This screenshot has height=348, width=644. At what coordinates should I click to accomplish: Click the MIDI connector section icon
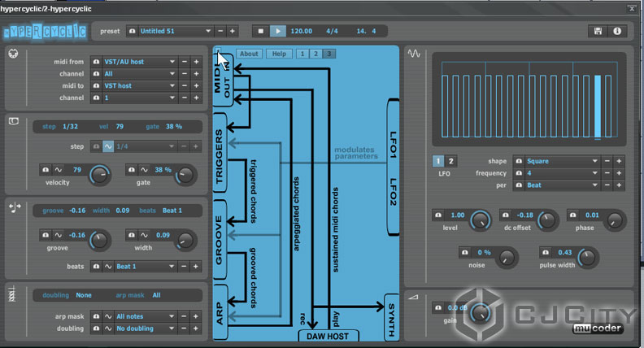click(x=13, y=54)
